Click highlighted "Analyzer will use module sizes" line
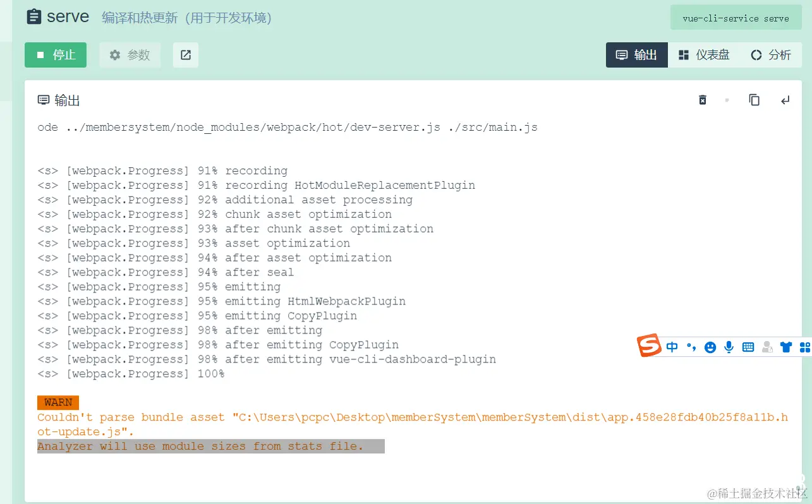The image size is (812, 504). (x=211, y=446)
